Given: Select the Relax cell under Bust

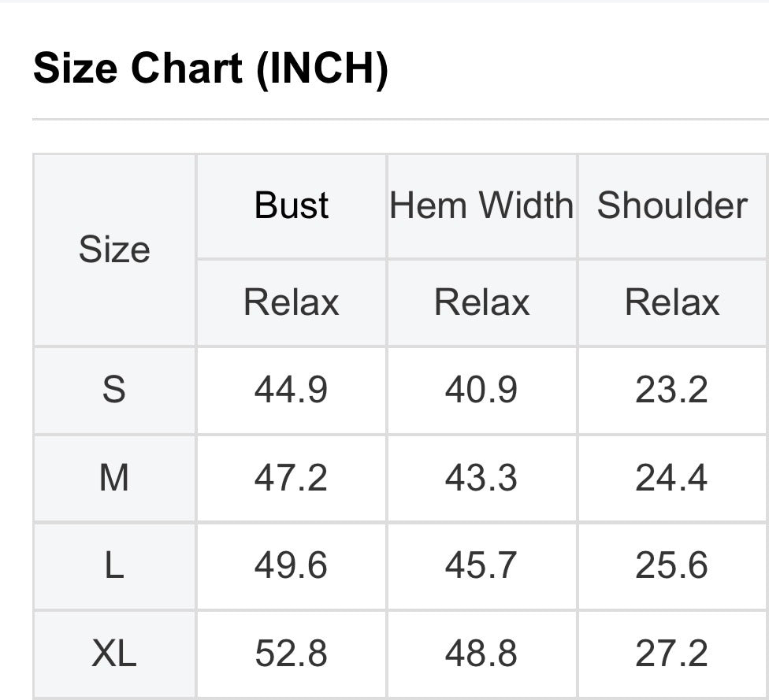Looking at the screenshot, I should (x=291, y=302).
